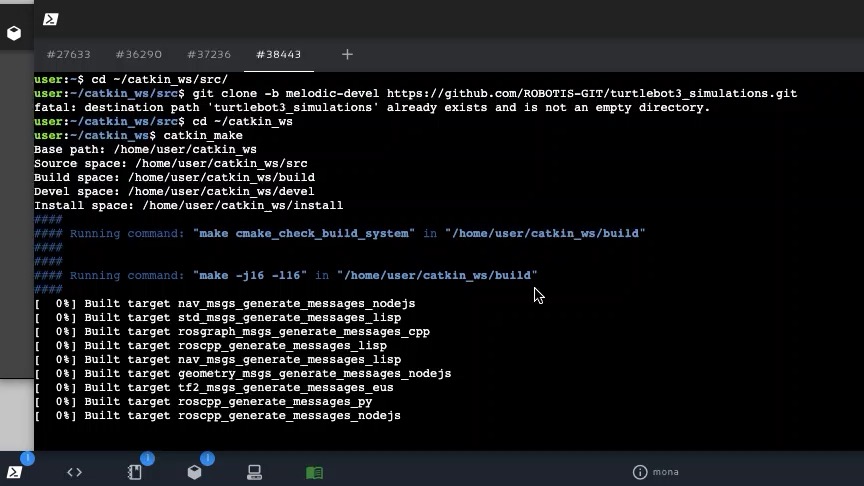Image resolution: width=864 pixels, height=486 pixels.
Task: Open the code editor brackets icon
Action: [74, 472]
